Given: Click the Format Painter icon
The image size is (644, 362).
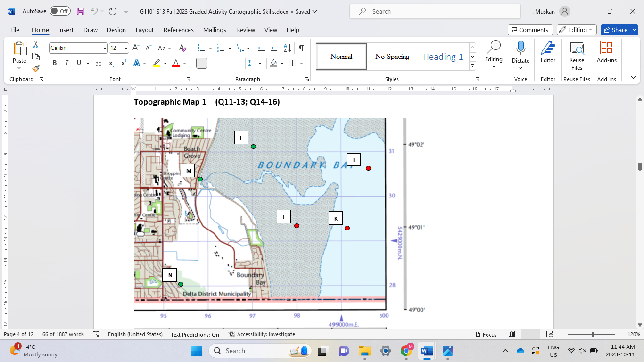Looking at the screenshot, I should (x=36, y=68).
